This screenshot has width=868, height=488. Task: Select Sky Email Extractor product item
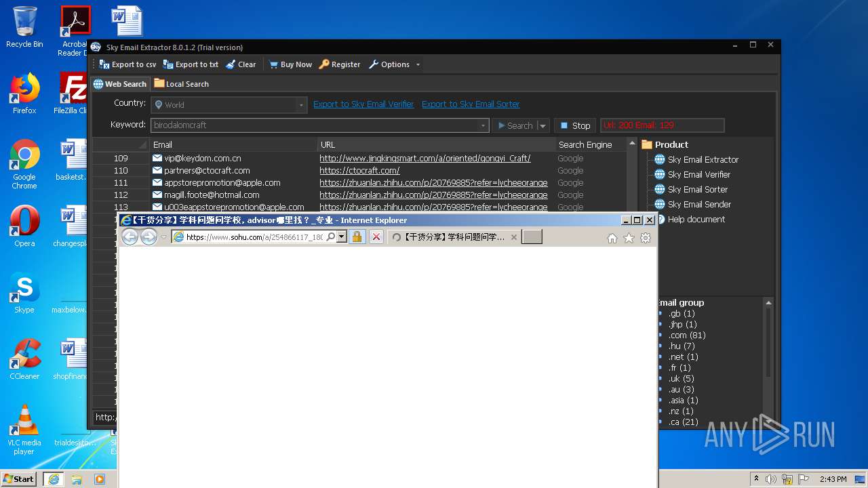pyautogui.click(x=696, y=159)
